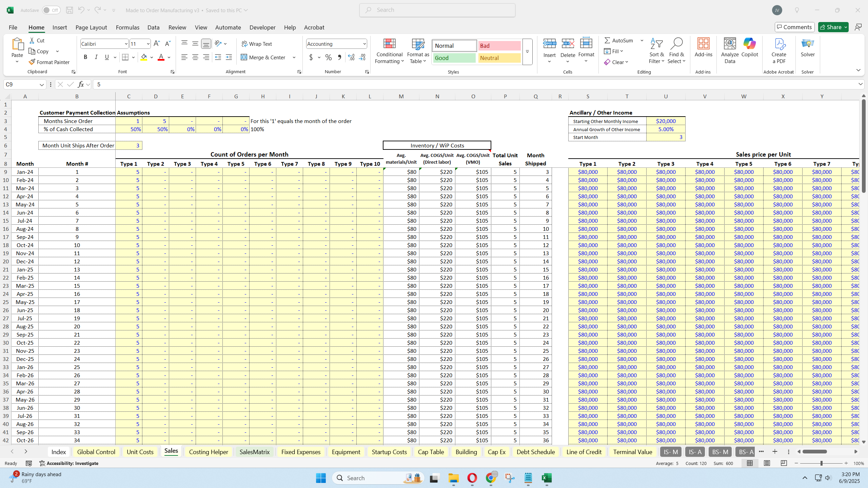This screenshot has height=488, width=868.
Task: Switch to the Formulas ribbon tab
Action: click(127, 27)
